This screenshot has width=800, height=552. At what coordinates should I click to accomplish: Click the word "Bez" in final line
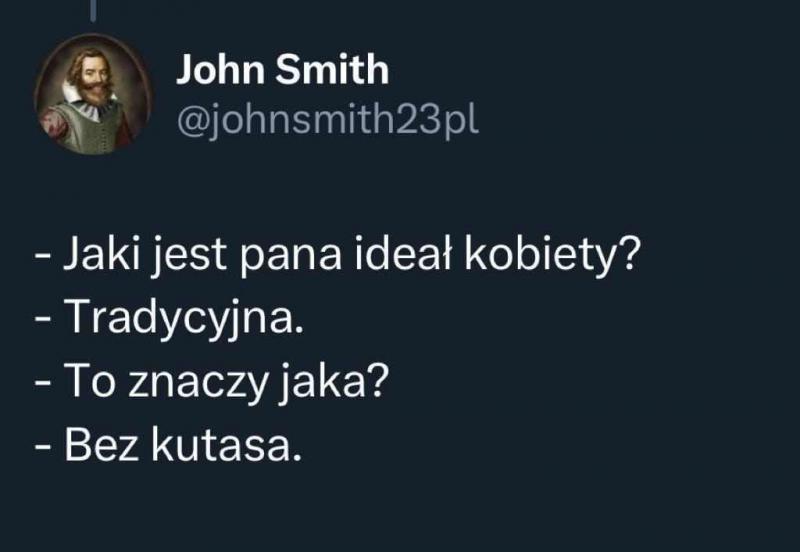pos(102,445)
